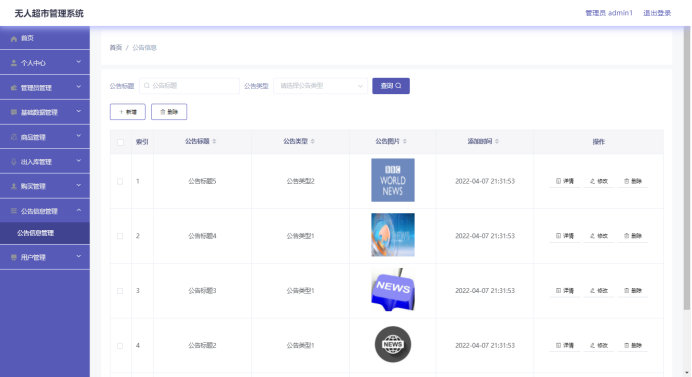Click 修改 for row 公告标题4
692x377 pixels.
click(x=599, y=236)
